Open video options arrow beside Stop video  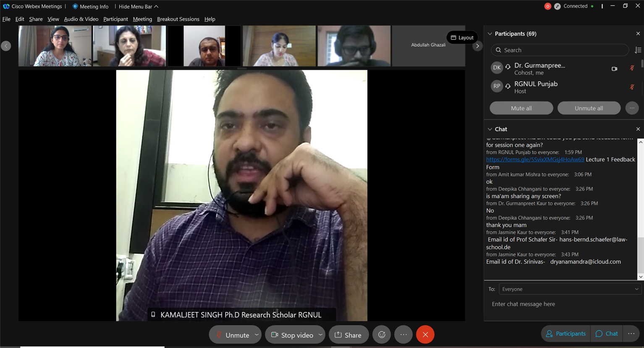(x=321, y=335)
